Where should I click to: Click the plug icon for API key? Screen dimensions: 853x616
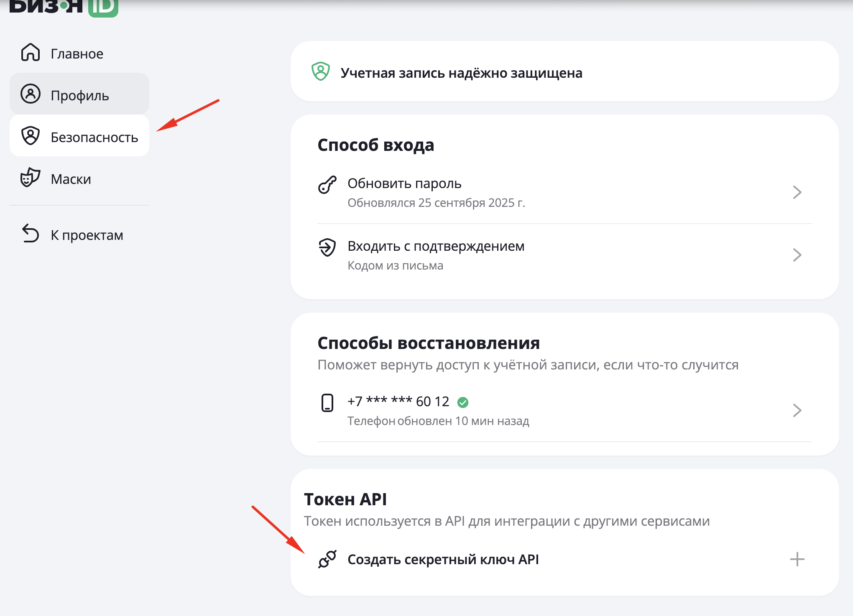(x=327, y=559)
